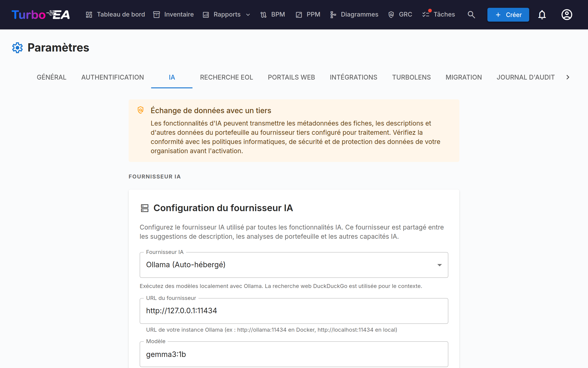Go to Inventaire page

[173, 14]
